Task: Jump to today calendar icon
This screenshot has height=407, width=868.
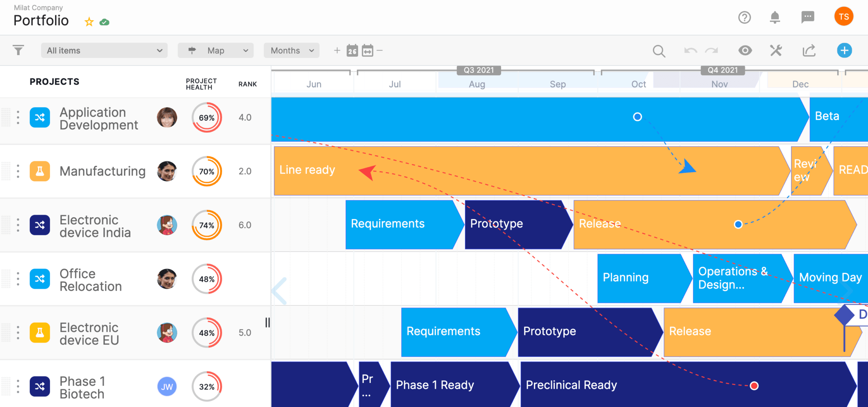Action: pos(352,51)
